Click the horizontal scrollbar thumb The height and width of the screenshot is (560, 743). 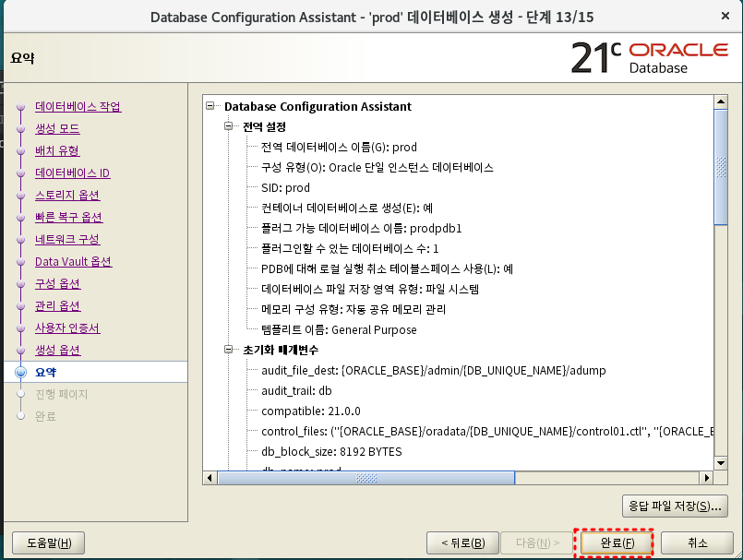[x=366, y=478]
